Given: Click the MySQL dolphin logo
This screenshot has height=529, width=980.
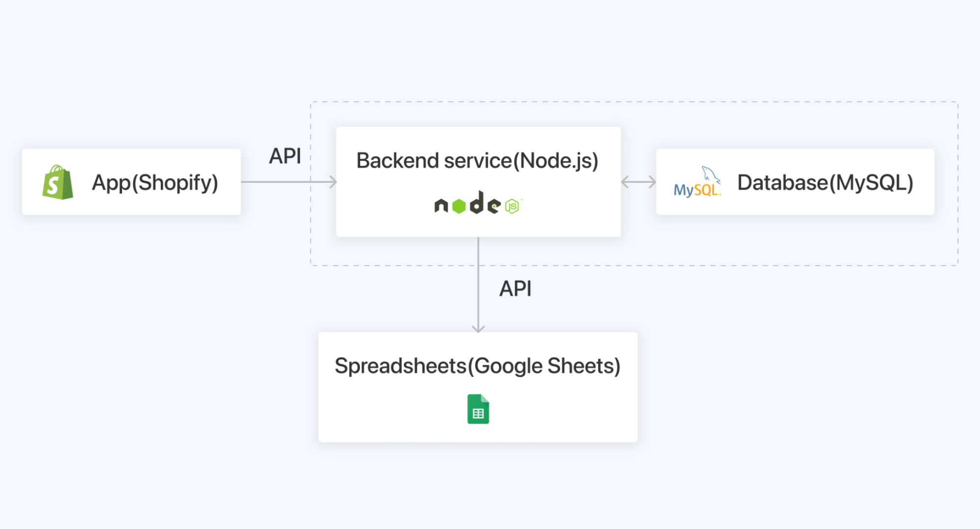Looking at the screenshot, I should click(697, 181).
